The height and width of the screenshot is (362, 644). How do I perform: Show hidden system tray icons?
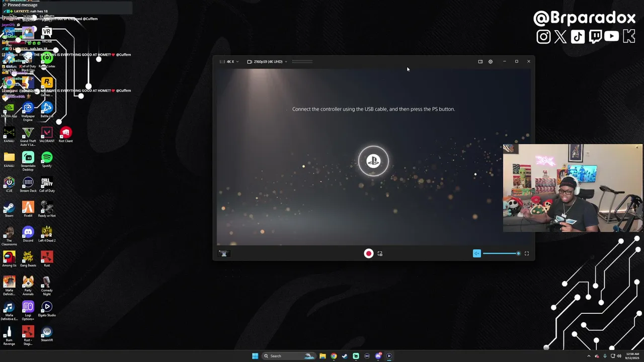589,356
